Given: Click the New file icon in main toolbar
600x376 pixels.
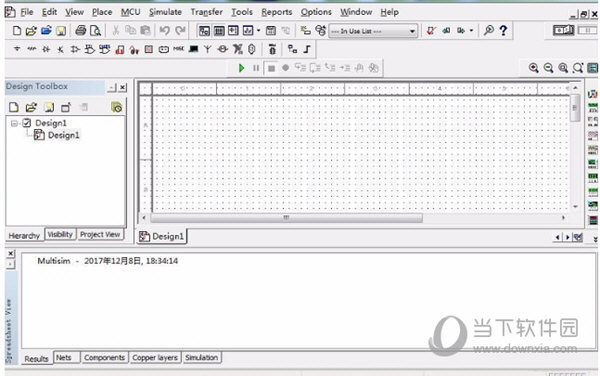Looking at the screenshot, I should 17,31.
